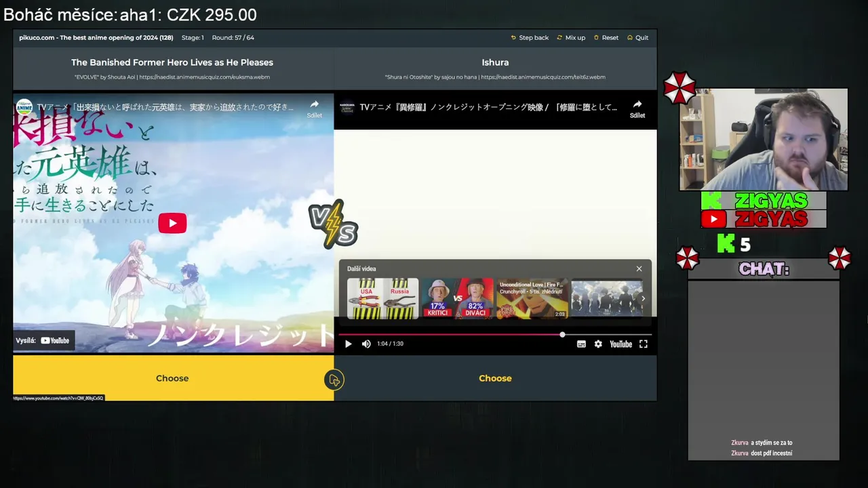Open the Ishura video on YouTube via logo
Image resolution: width=868 pixels, height=488 pixels.
coord(620,344)
